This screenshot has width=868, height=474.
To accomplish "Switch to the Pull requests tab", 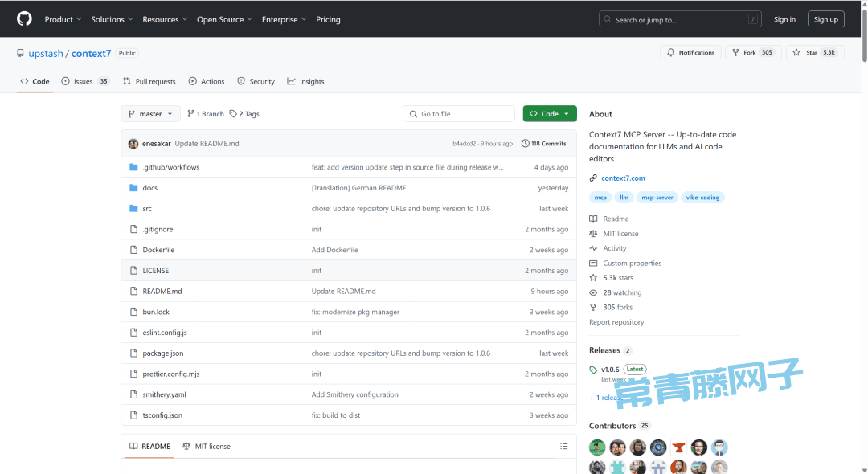I will point(149,81).
